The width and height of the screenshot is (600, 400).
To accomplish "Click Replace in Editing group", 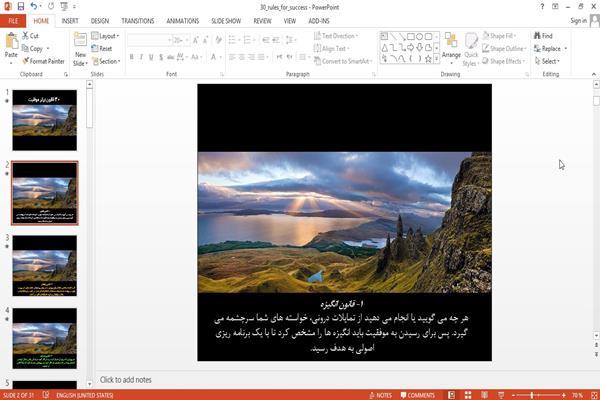I will [x=550, y=48].
